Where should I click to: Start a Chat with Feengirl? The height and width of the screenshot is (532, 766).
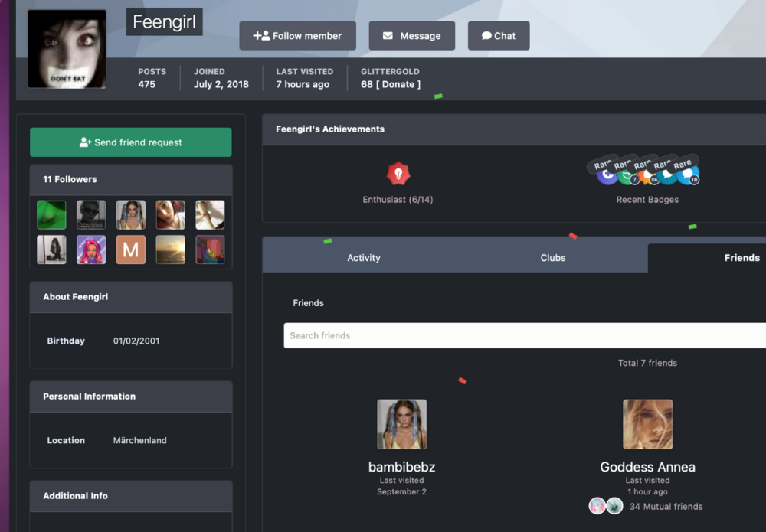[x=499, y=36]
